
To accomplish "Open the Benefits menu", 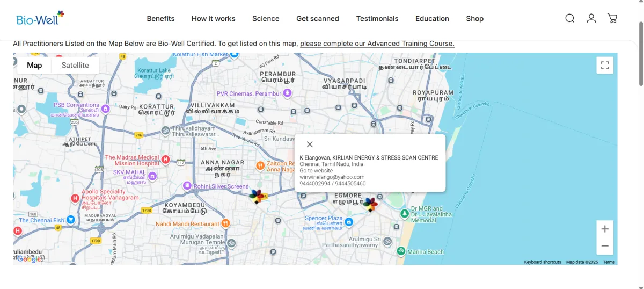I will pos(160,18).
